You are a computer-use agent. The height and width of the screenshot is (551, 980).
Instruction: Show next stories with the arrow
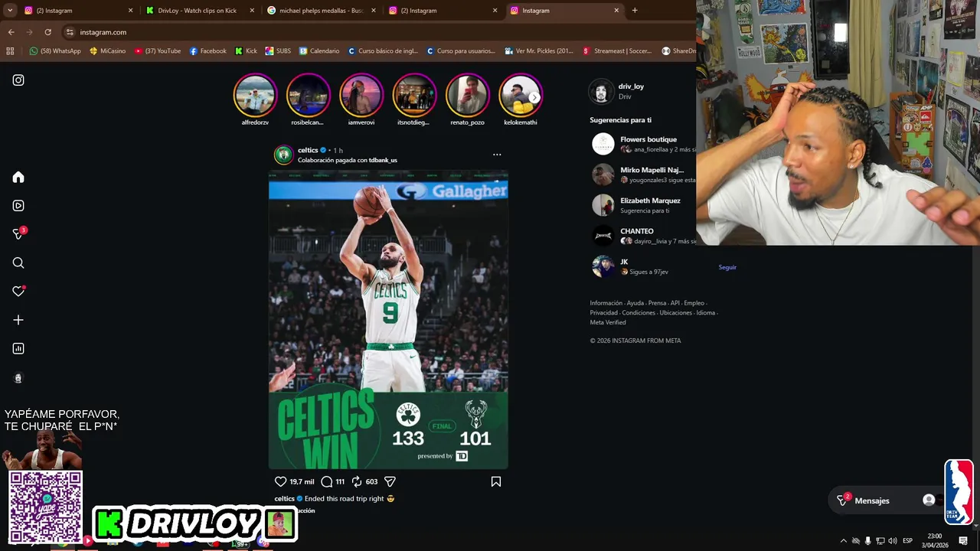534,97
